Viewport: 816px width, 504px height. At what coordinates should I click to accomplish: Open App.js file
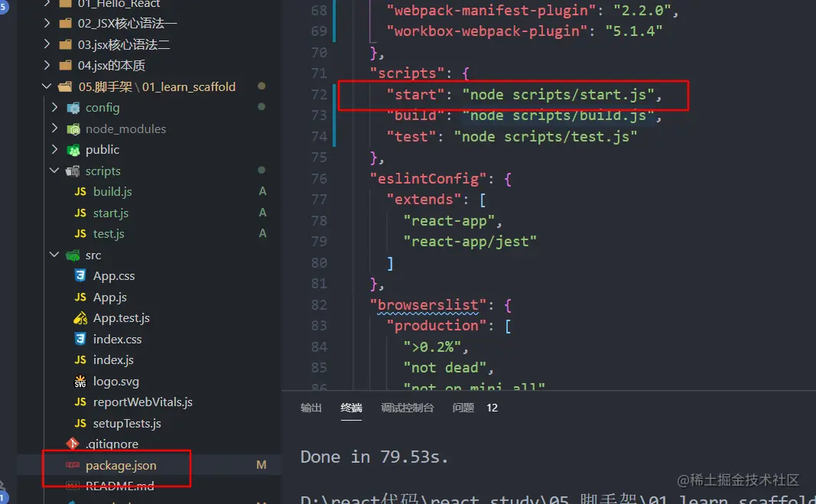[x=110, y=298]
